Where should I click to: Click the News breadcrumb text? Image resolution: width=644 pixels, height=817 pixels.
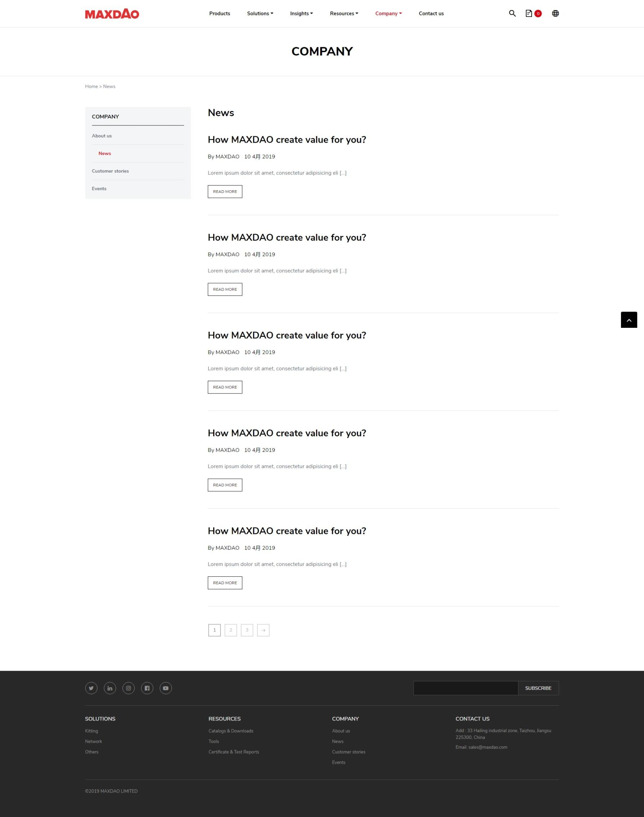pos(109,86)
